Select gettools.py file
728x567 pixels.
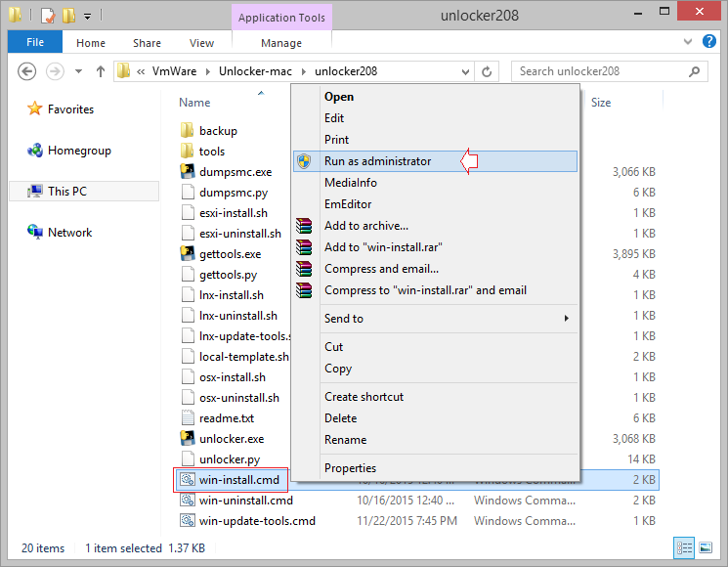click(228, 275)
